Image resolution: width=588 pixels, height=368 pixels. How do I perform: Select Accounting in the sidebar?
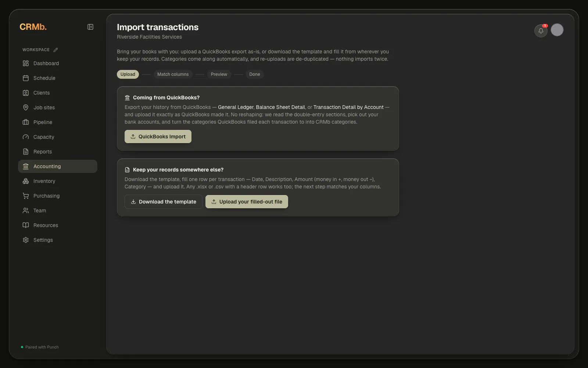coord(58,166)
